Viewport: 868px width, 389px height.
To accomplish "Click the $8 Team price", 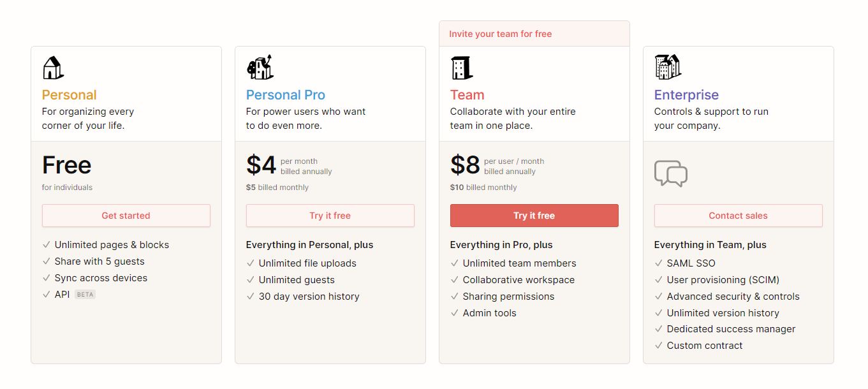I will point(465,165).
